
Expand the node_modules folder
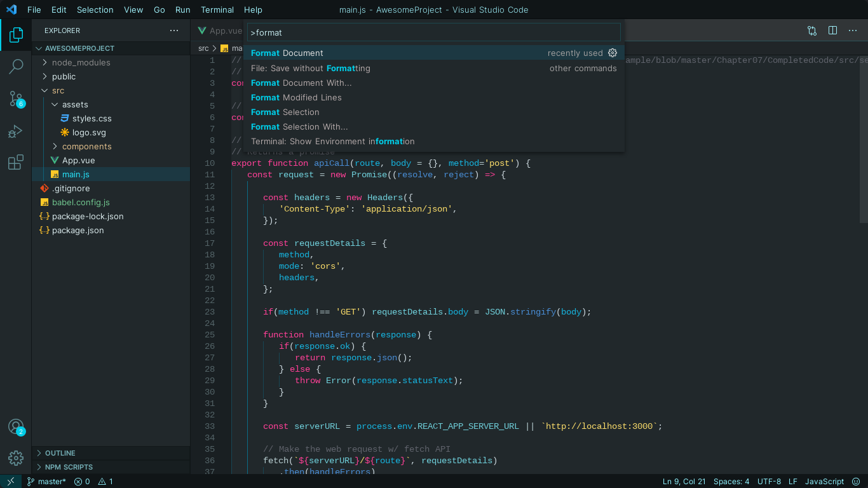[x=111, y=62]
